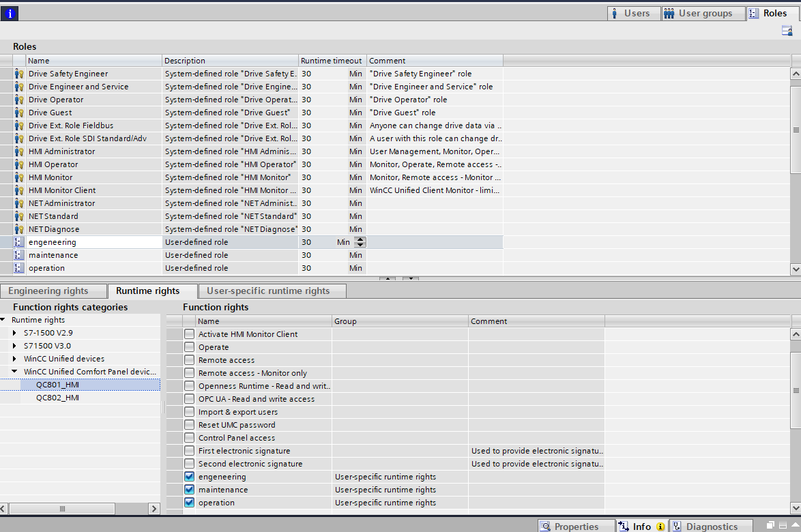Click the HMI Monitor Client role icon
Image resolution: width=801 pixels, height=532 pixels.
coord(19,190)
